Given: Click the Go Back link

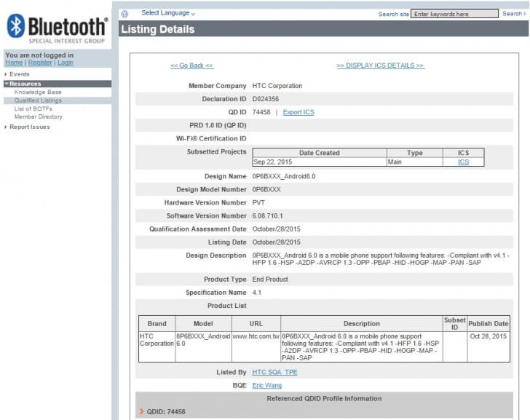Looking at the screenshot, I should coord(191,66).
